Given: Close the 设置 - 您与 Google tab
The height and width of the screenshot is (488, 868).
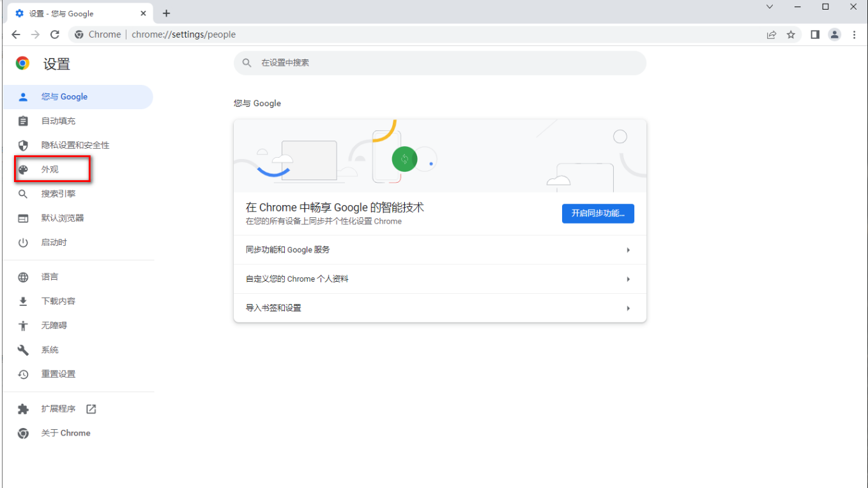Looking at the screenshot, I should (x=144, y=13).
